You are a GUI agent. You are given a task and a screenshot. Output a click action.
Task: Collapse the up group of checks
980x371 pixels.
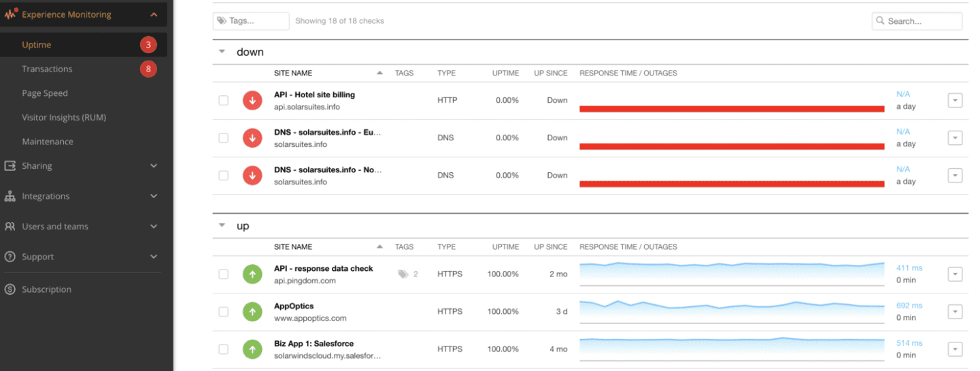coord(222,226)
